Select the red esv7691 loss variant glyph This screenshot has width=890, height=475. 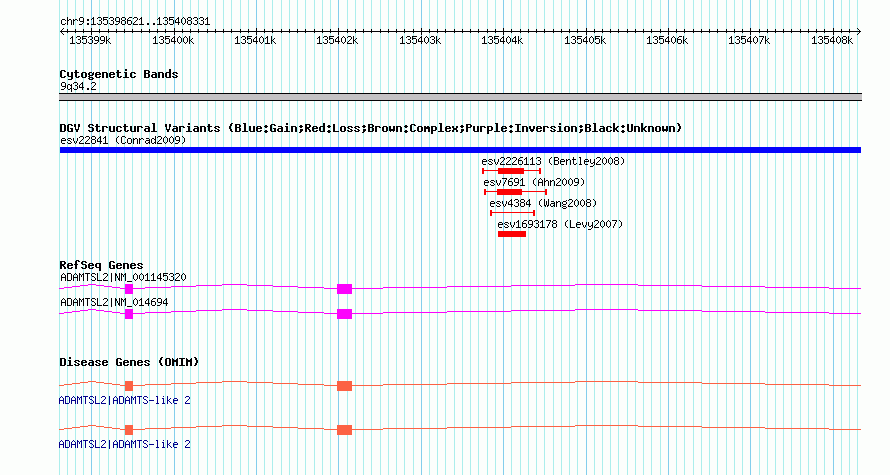coord(515,192)
